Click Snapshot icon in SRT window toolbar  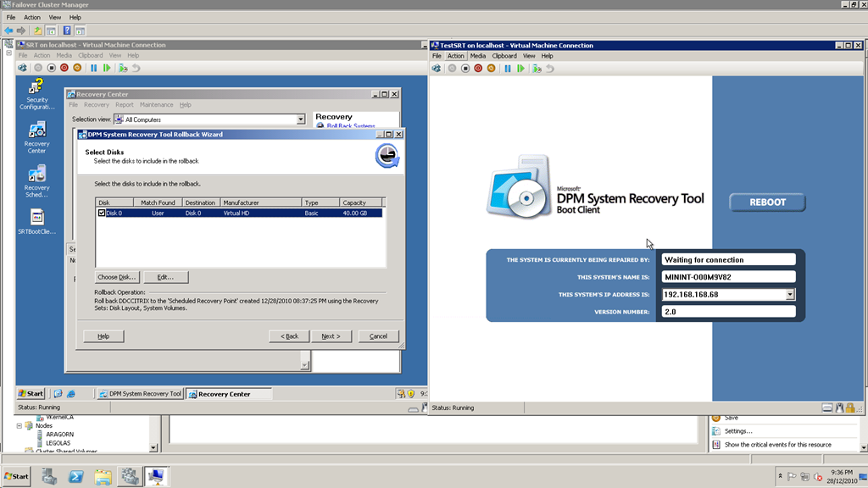[x=123, y=68]
